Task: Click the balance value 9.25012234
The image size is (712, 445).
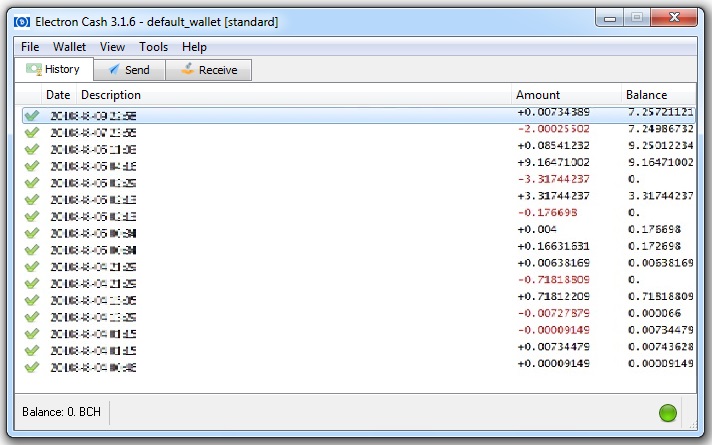Action: pyautogui.click(x=661, y=146)
